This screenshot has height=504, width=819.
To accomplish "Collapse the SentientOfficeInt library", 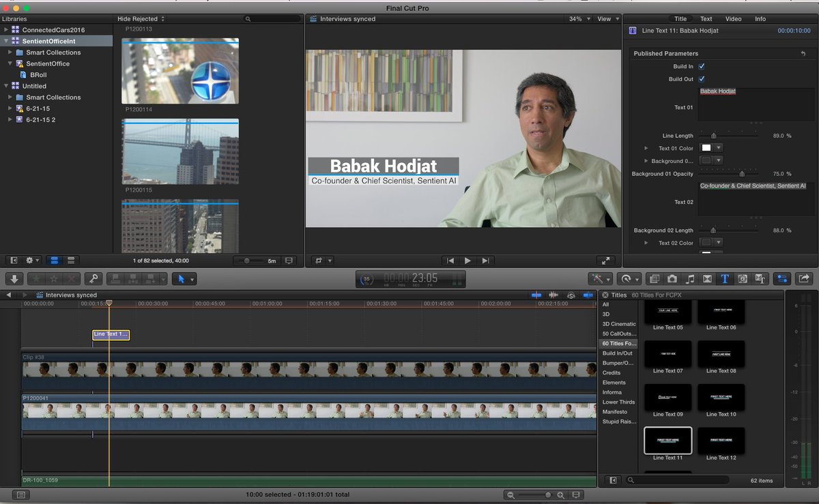I will pos(7,41).
